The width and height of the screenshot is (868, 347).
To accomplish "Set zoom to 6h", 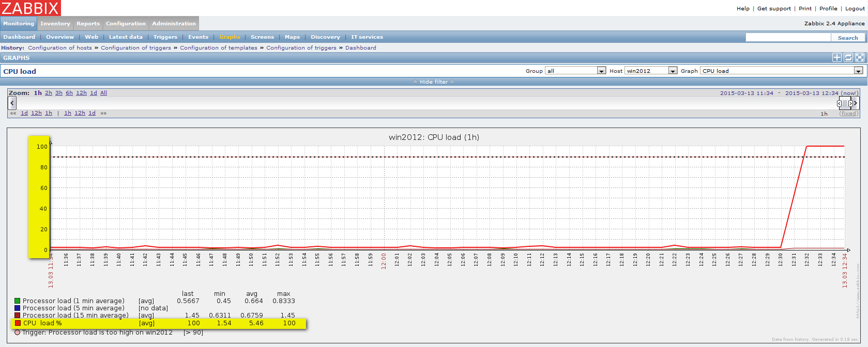I will [69, 93].
